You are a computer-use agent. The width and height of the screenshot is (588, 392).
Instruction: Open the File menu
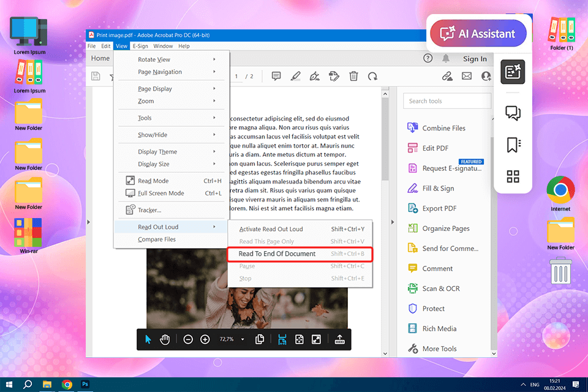point(91,46)
